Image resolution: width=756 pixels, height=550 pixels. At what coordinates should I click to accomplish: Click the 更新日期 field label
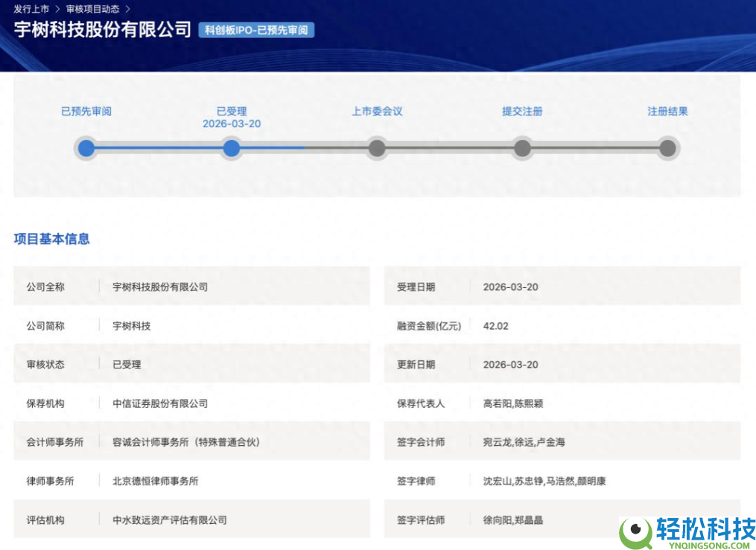(416, 365)
